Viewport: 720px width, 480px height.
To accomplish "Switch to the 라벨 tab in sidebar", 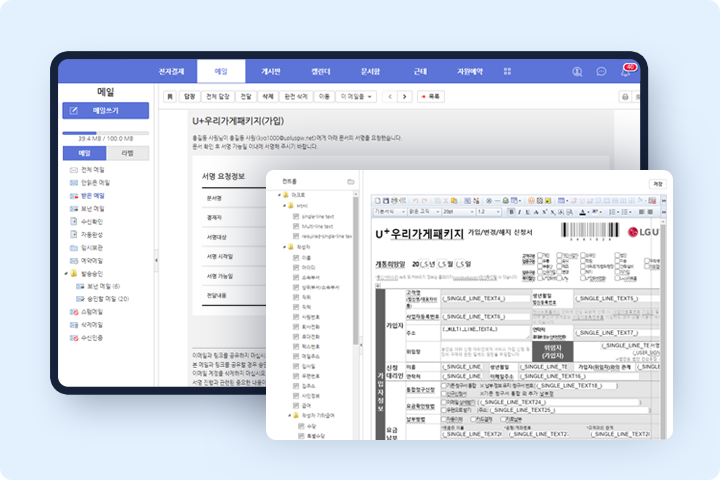I will point(127,153).
